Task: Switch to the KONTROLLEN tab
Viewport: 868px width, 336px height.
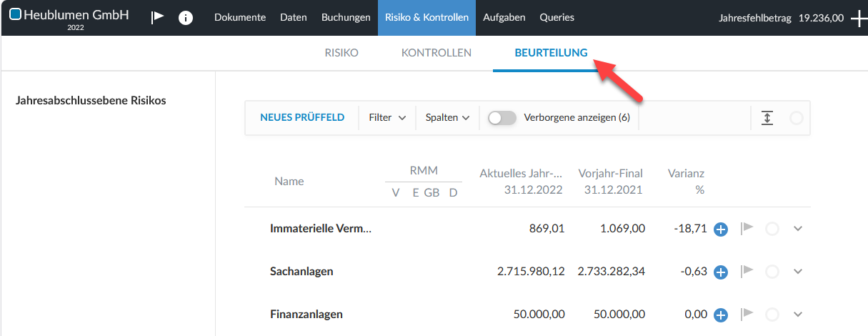Action: coord(437,53)
